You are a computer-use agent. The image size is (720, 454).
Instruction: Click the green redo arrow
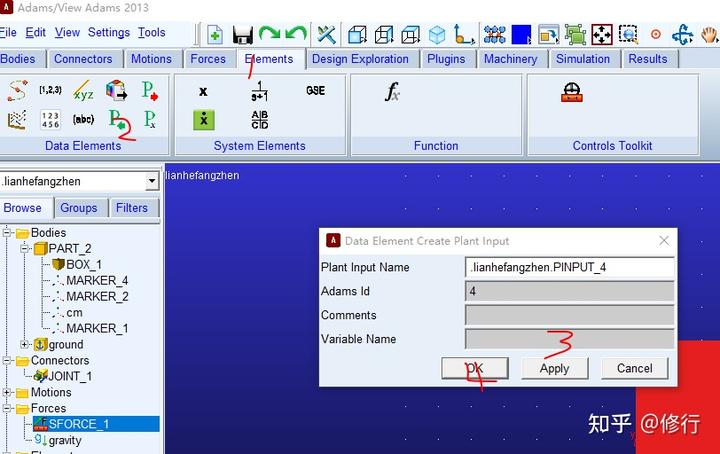tap(269, 34)
